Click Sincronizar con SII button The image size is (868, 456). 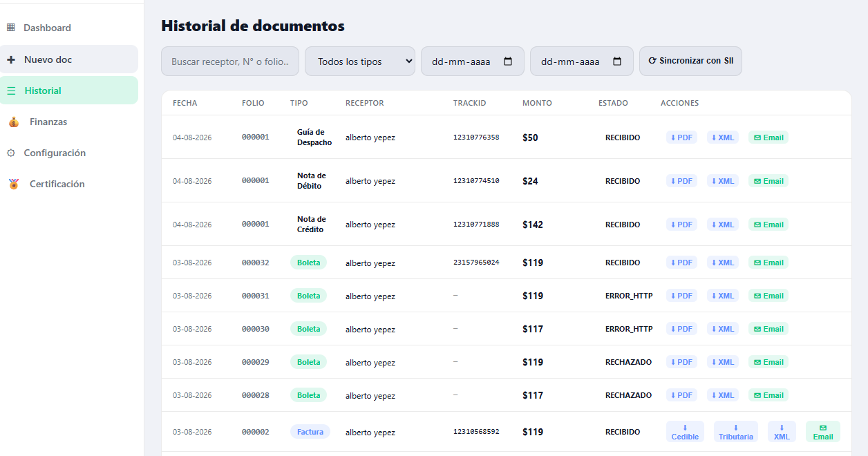coord(690,61)
